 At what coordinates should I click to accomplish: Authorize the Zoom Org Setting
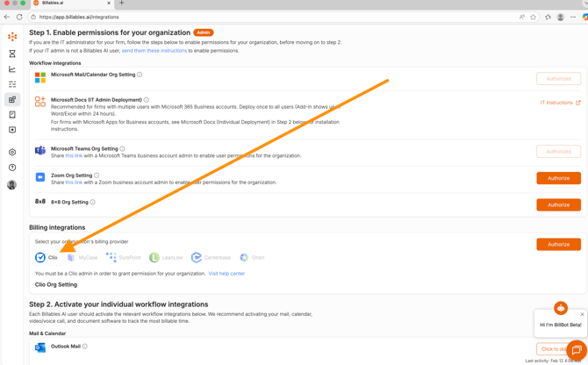[x=558, y=178]
